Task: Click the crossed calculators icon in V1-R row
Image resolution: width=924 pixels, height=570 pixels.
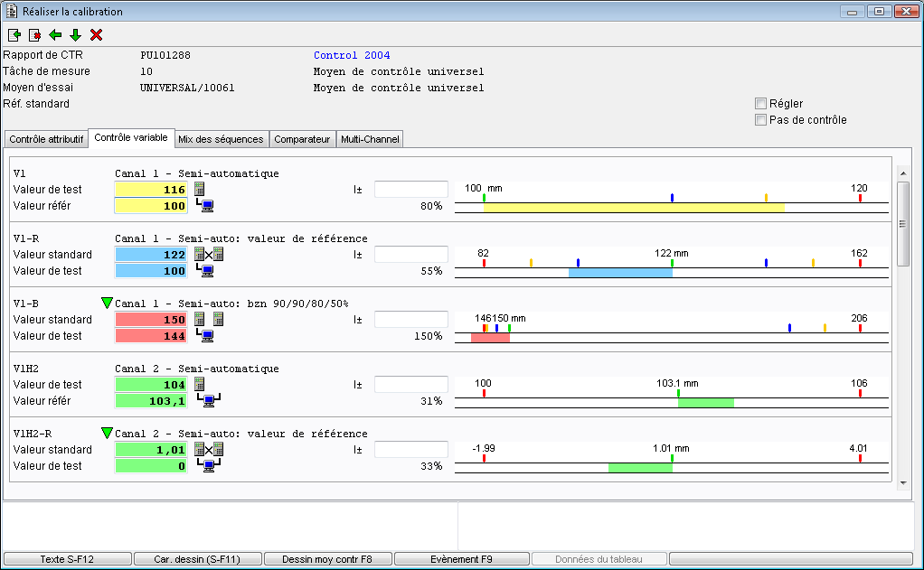Action: click(x=209, y=255)
